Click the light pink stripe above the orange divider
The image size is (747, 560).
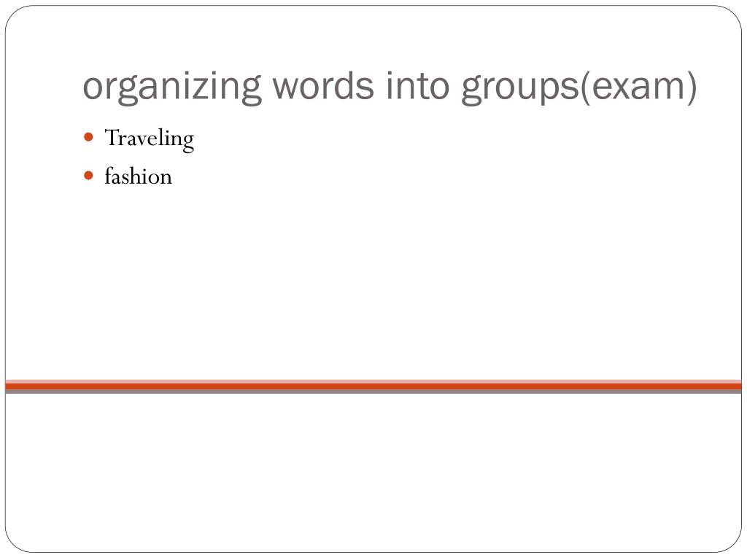(373, 381)
